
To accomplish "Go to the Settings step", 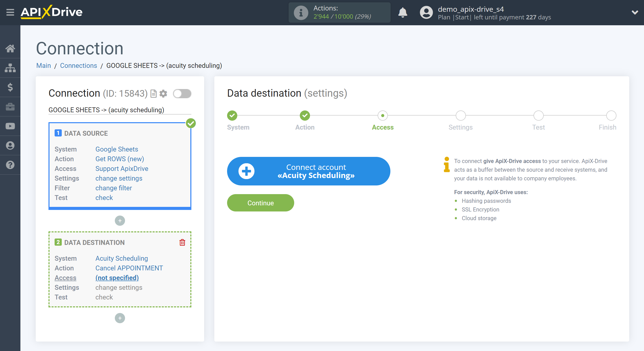I will click(x=461, y=116).
